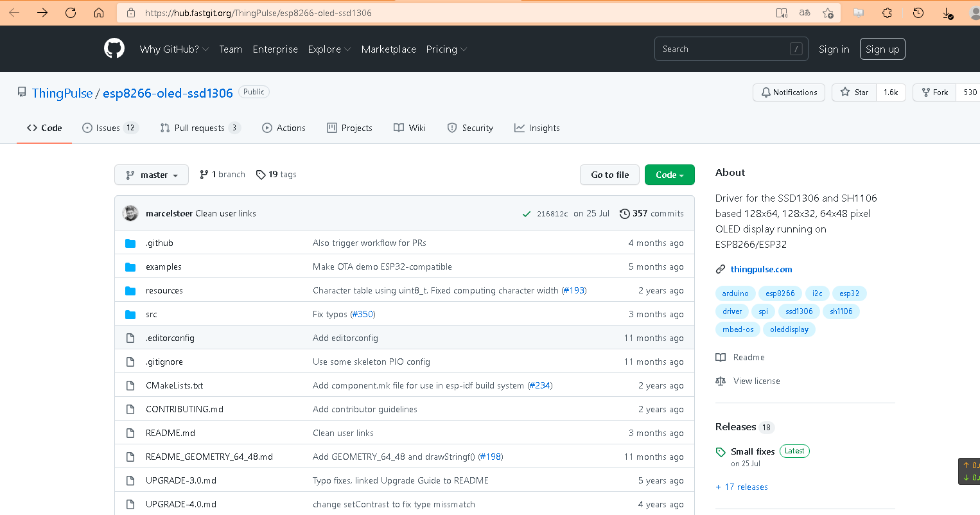980x515 pixels.
Task: Open browser downloads icon
Action: [x=948, y=13]
